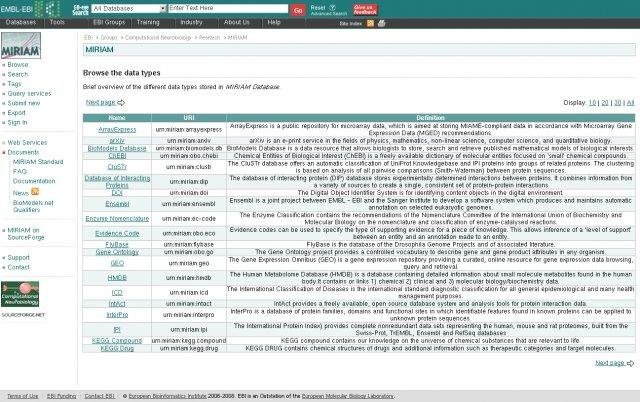Display 10 entries per page

pos(592,103)
